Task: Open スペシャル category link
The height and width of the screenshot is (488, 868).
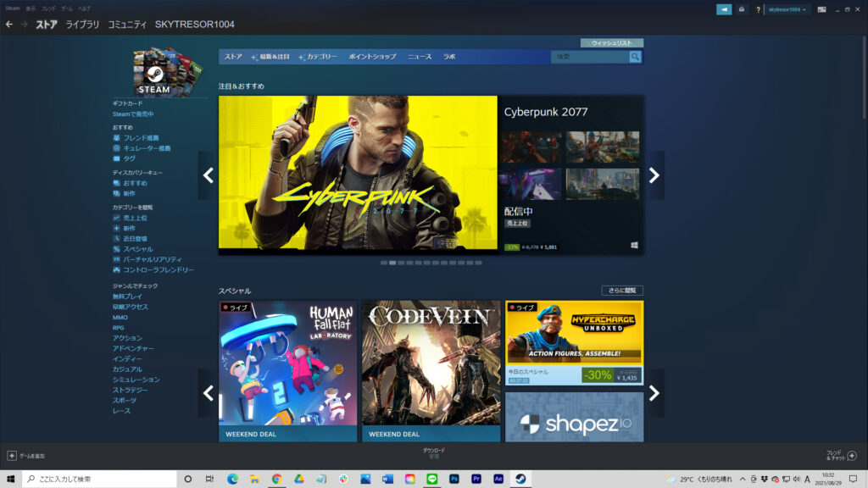Action: click(x=138, y=249)
